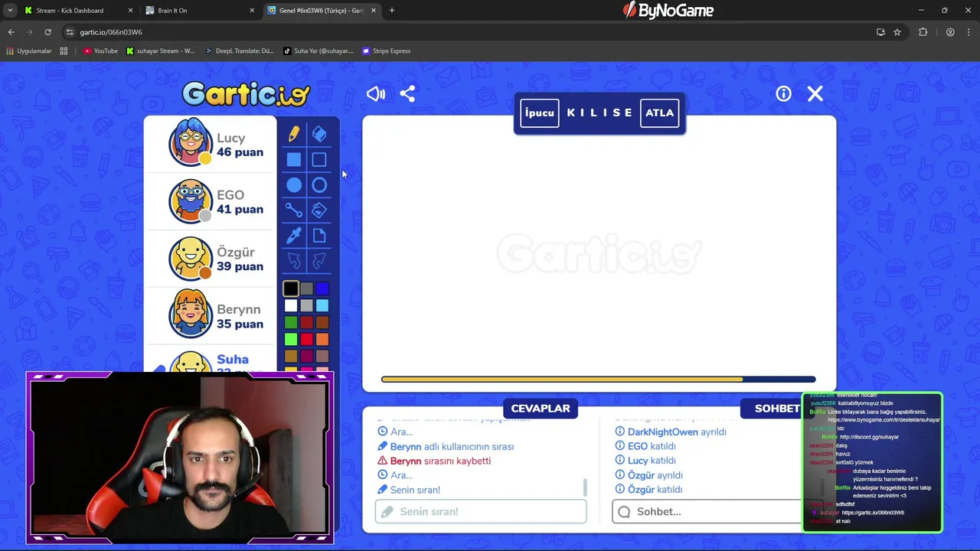Select the orange color swatch
The image size is (980, 551).
pos(322,339)
